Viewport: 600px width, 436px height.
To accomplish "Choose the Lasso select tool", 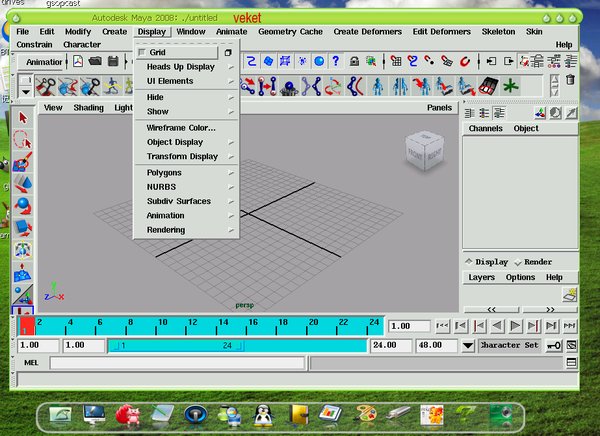I will click(x=24, y=141).
